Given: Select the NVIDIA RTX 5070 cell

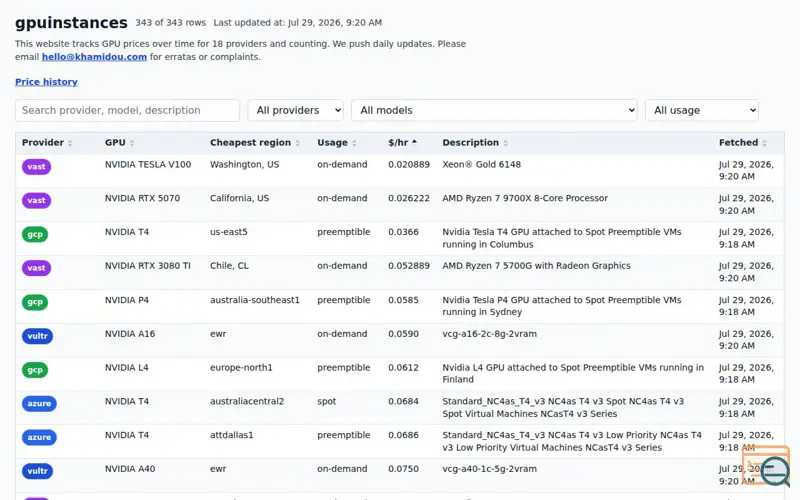Looking at the screenshot, I should pos(142,198).
